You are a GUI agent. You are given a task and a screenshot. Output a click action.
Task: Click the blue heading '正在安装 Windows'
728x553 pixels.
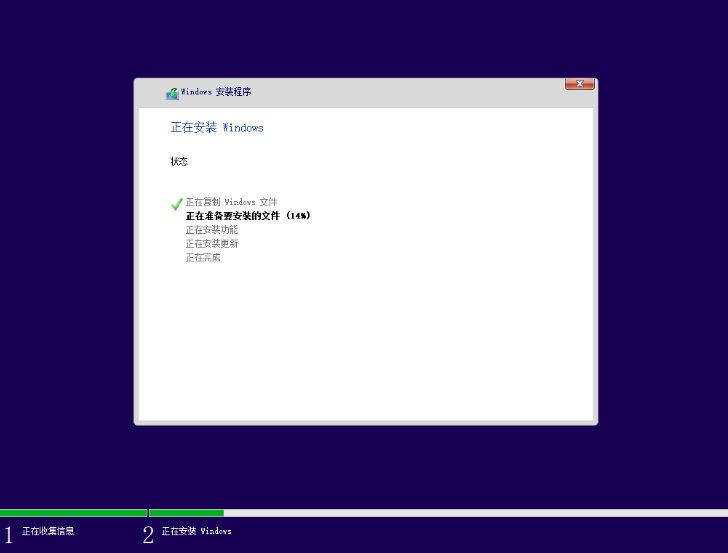point(217,128)
